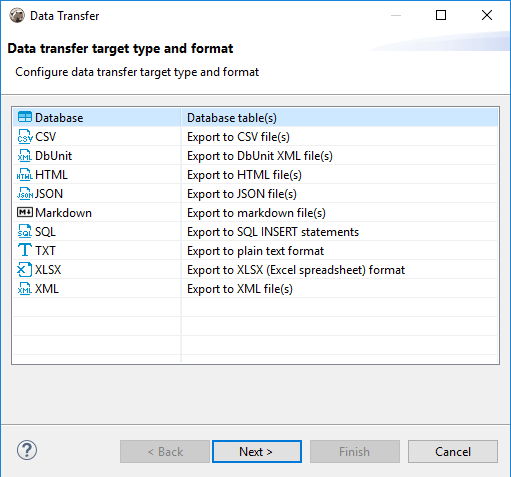Click the XLSX Excel icon
Viewport: 511px width, 477px height.
(25, 269)
